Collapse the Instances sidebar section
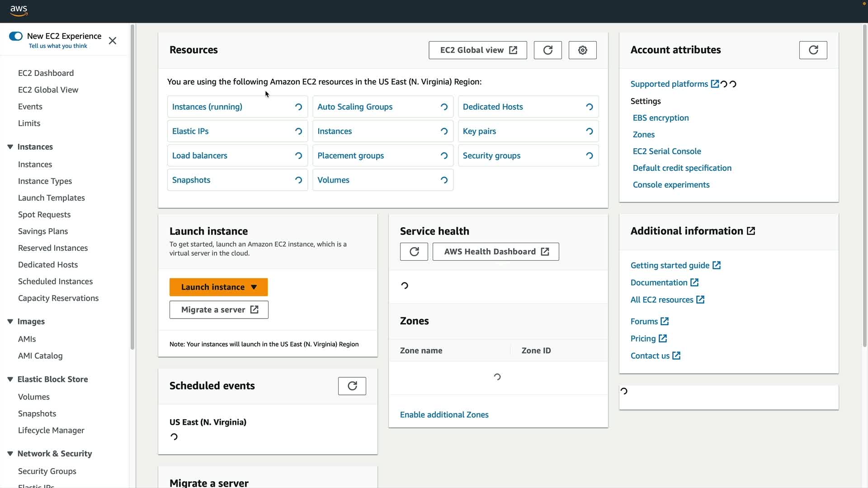Screen dimensions: 868x488 pos(10,147)
